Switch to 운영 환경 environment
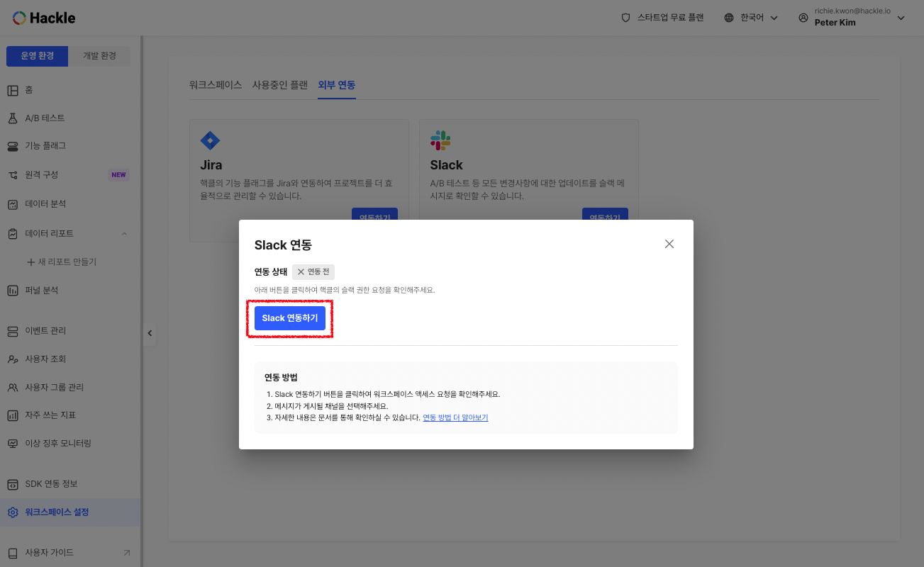 pyautogui.click(x=37, y=56)
